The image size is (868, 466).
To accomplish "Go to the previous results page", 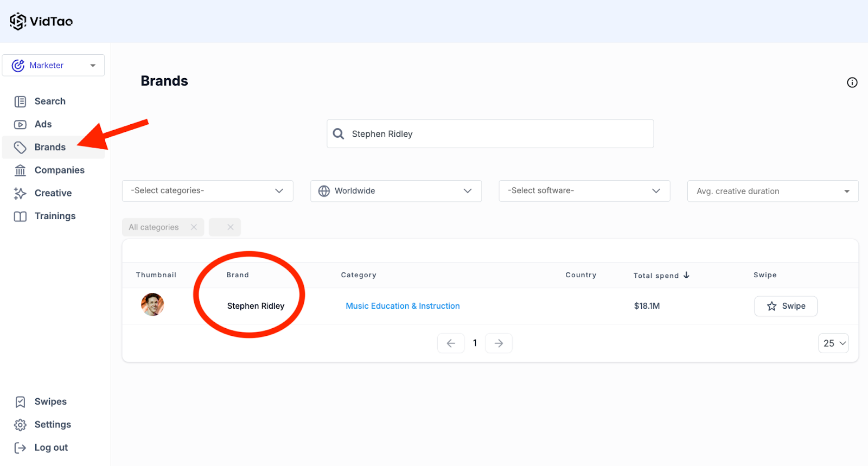I will coord(451,343).
